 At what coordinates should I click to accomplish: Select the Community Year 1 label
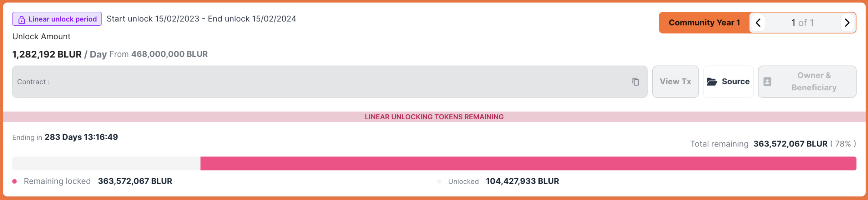[x=704, y=23]
